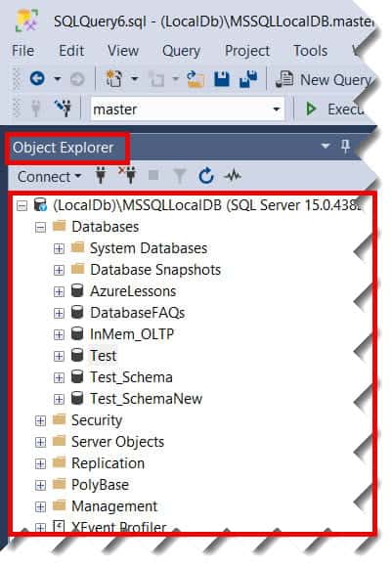Expand the Test_SchemaNew database node
The image size is (392, 567).
[x=59, y=399]
